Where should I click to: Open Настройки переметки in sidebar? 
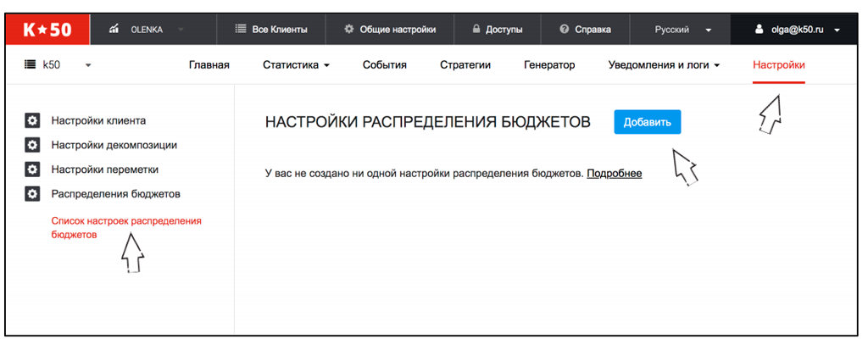104,169
